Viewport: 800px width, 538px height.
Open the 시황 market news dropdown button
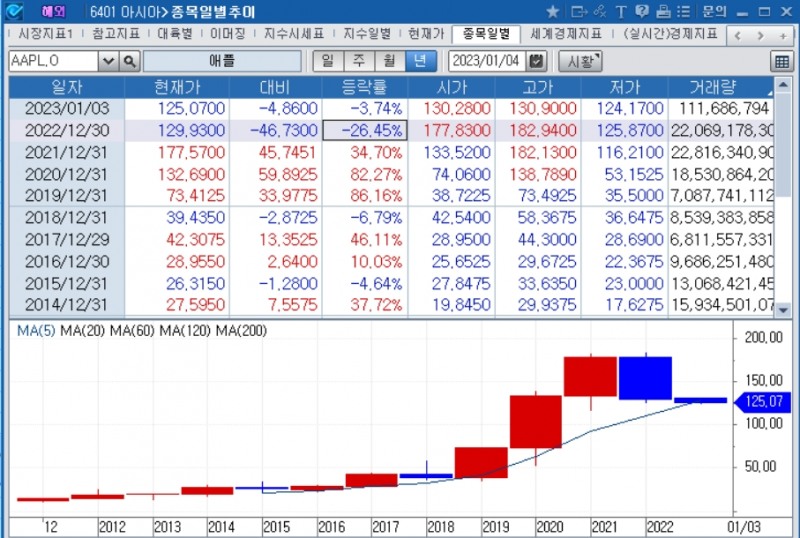580,61
